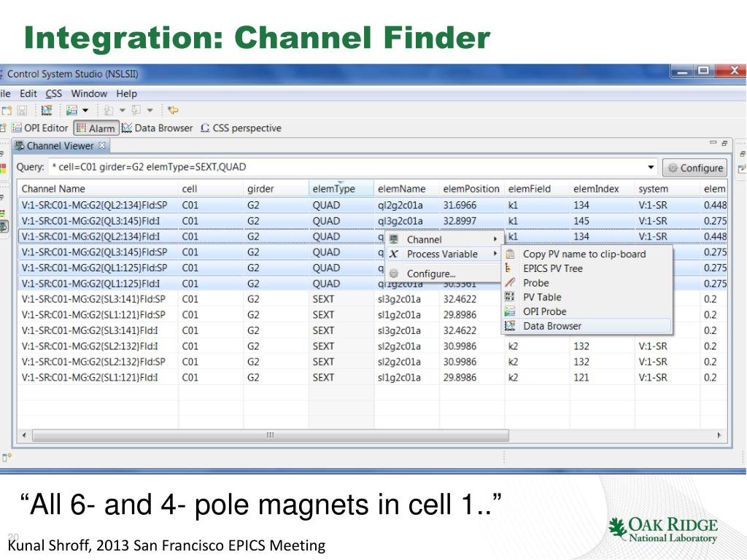Click the elemPosition column header
This screenshot has width=747, height=560.
(x=472, y=189)
